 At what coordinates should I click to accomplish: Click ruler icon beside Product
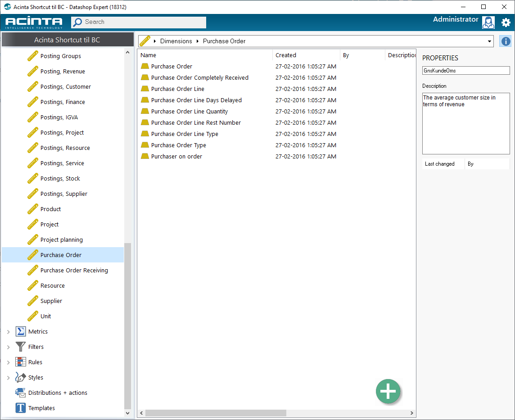[32, 209]
